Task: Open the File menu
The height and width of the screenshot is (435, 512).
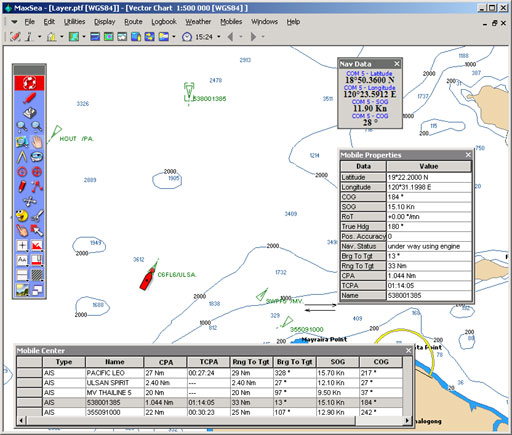Action: 29,22
